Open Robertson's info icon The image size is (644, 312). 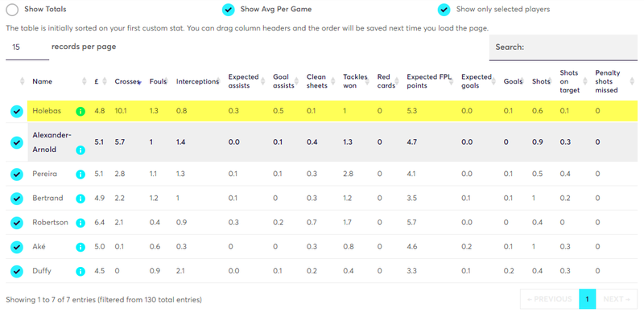coord(80,223)
